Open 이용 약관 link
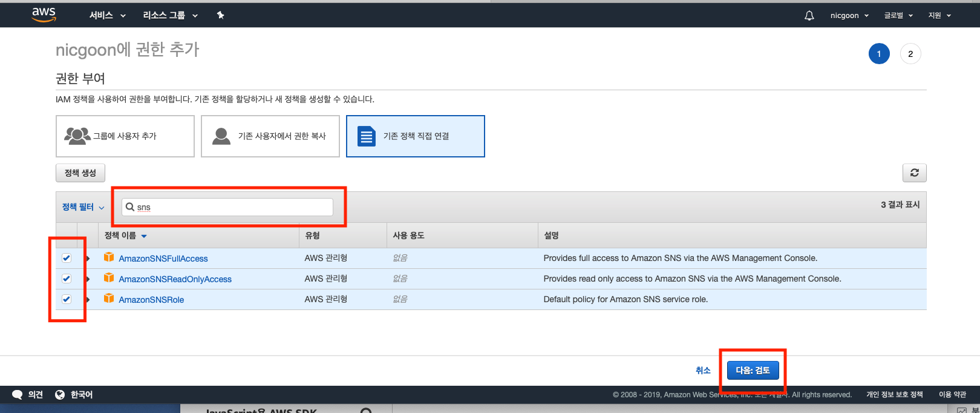 click(953, 395)
